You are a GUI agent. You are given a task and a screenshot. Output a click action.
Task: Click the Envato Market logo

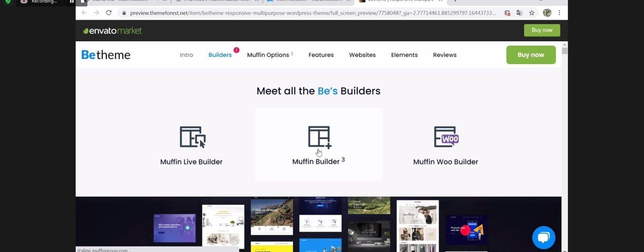(x=112, y=31)
